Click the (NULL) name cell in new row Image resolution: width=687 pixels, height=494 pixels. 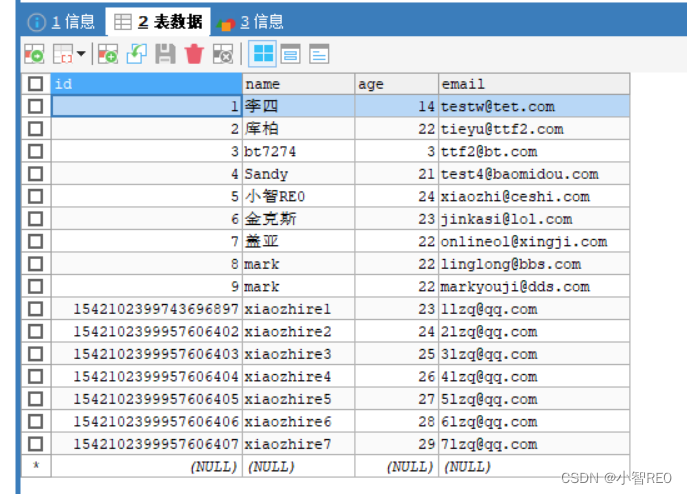pos(298,466)
